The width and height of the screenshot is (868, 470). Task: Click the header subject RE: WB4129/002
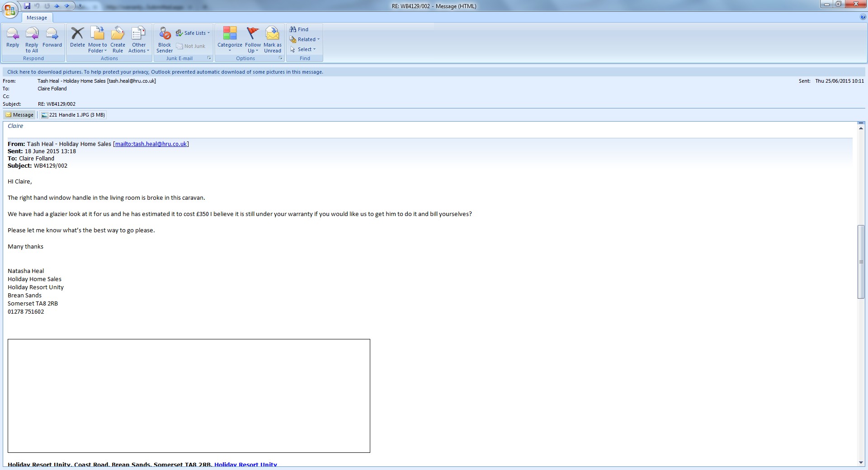[x=57, y=104]
